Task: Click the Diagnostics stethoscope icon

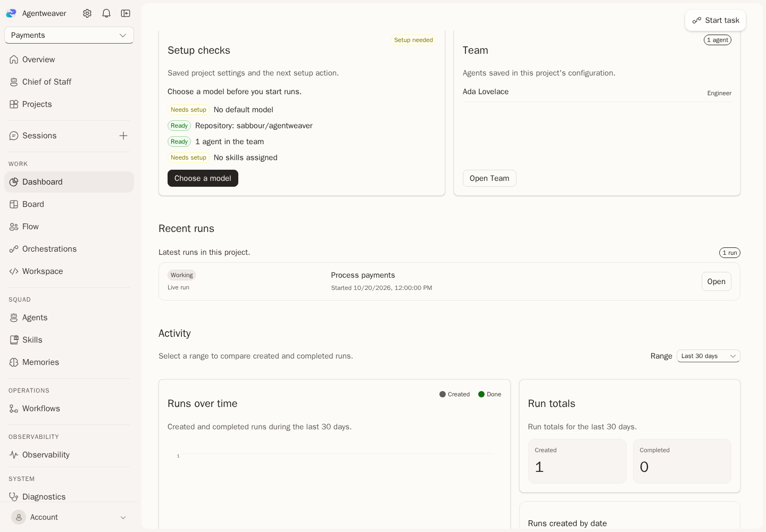Action: point(14,497)
